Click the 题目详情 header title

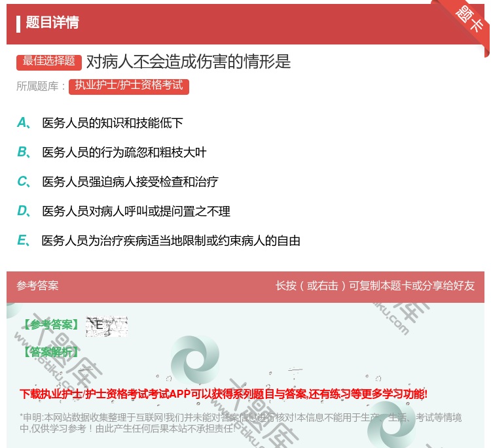click(x=52, y=22)
